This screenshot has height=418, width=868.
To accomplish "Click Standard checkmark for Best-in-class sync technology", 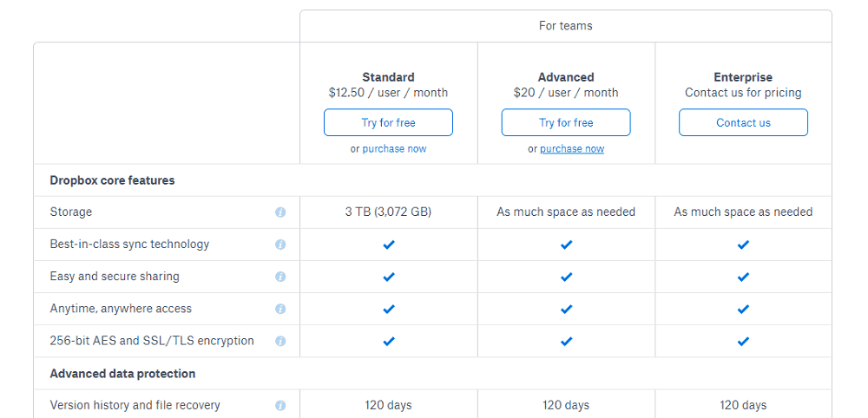I will click(x=389, y=245).
